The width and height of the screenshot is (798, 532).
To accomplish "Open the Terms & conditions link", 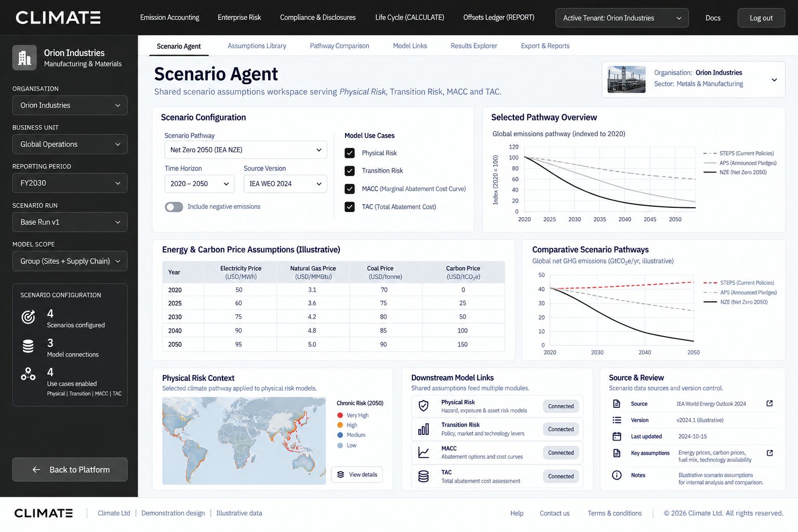I will [615, 513].
